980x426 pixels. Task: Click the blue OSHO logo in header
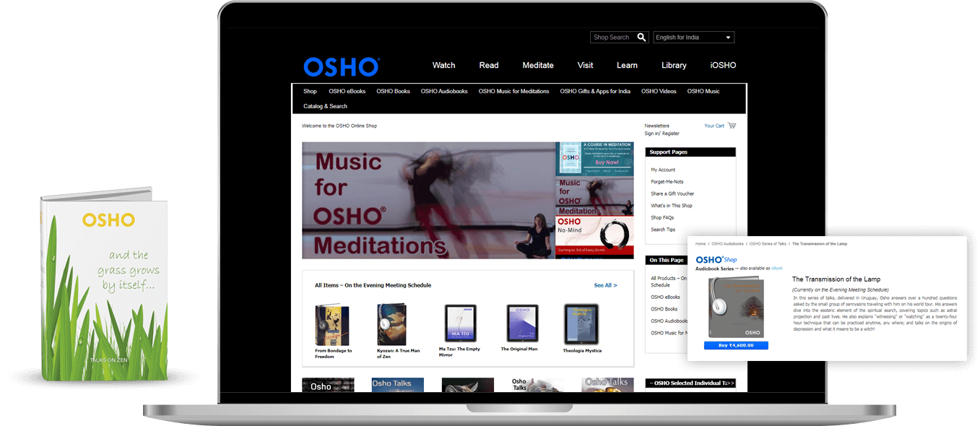click(341, 67)
